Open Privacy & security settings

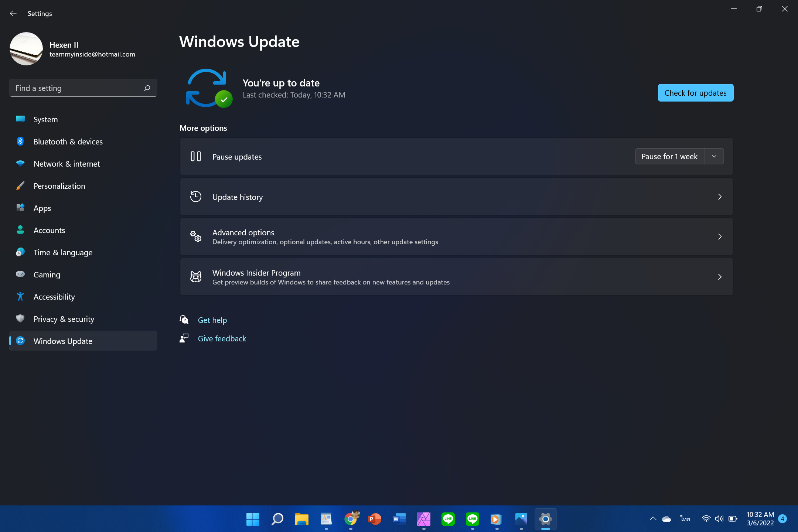pos(64,318)
